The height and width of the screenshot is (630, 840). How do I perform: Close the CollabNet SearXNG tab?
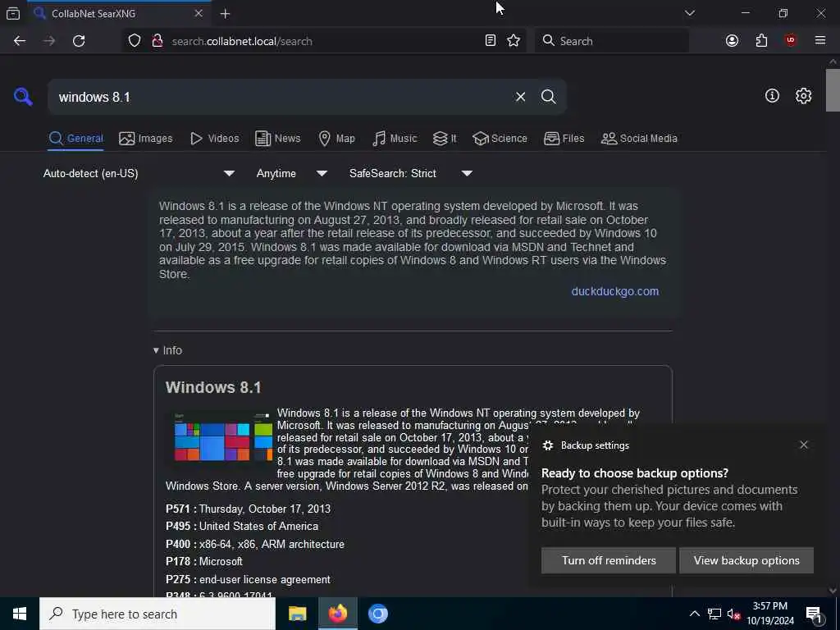199,13
